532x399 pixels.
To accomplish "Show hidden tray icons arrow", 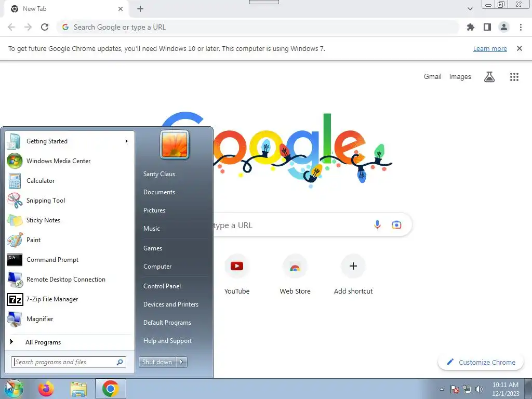I will coord(442,389).
